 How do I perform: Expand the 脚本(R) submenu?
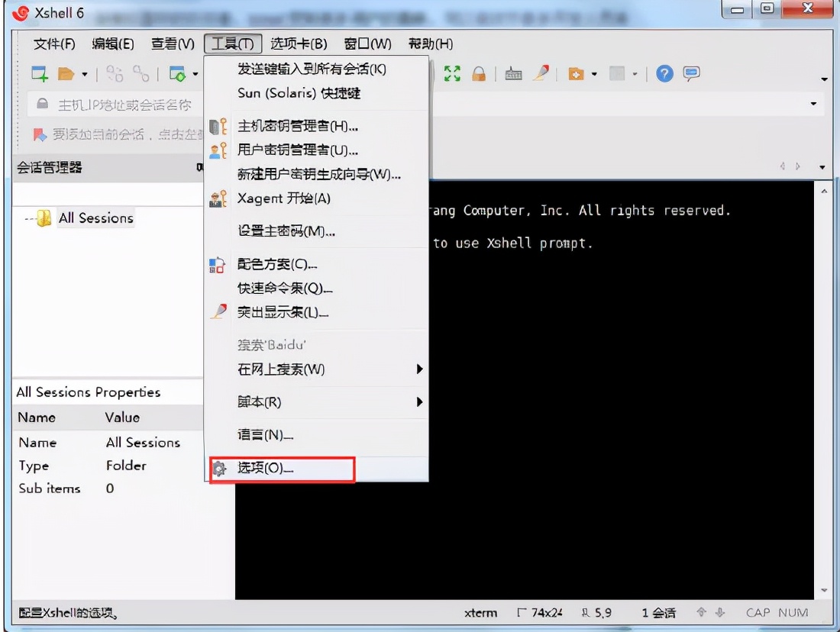[305, 402]
